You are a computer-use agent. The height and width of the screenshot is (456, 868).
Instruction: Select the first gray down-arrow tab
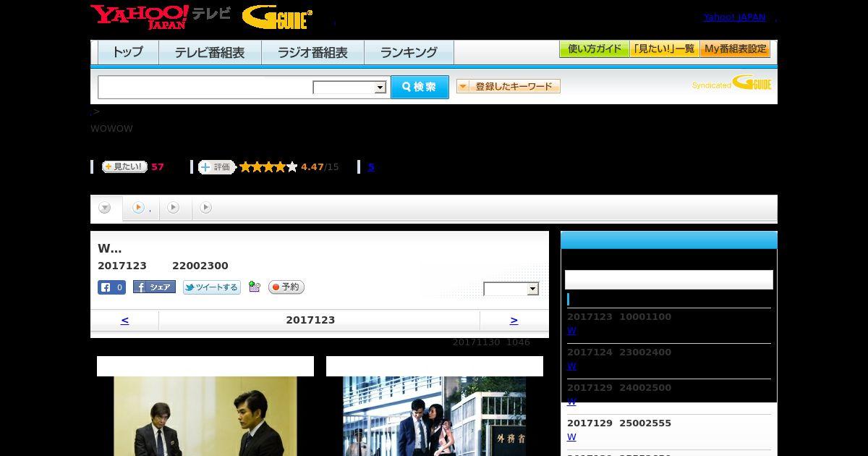pos(106,208)
